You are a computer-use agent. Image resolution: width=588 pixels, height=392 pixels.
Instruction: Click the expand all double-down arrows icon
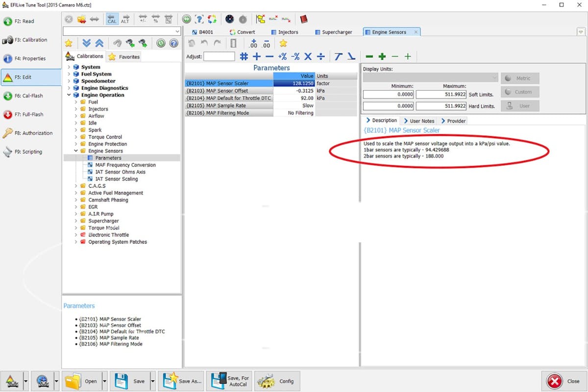coord(87,43)
